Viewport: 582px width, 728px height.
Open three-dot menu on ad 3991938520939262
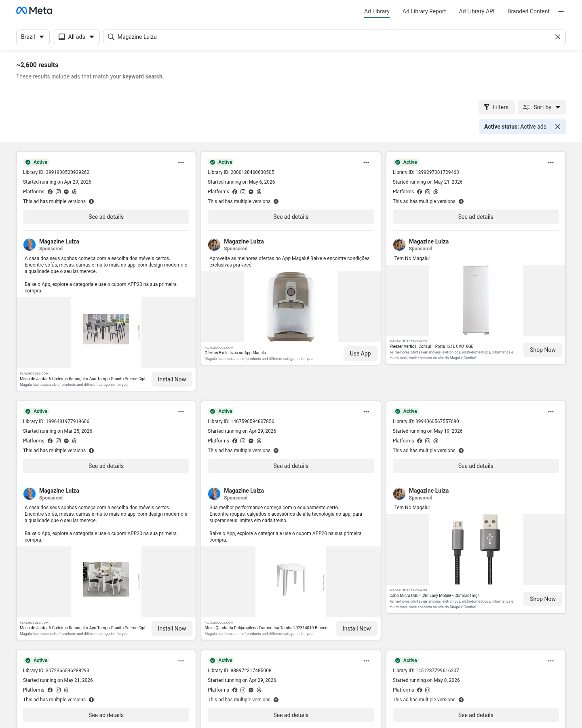(x=181, y=163)
